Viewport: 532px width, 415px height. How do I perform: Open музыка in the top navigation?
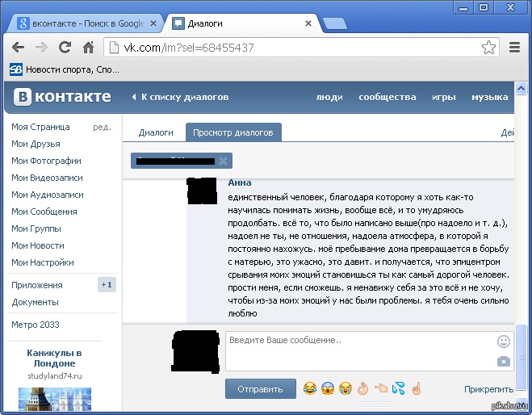point(489,97)
